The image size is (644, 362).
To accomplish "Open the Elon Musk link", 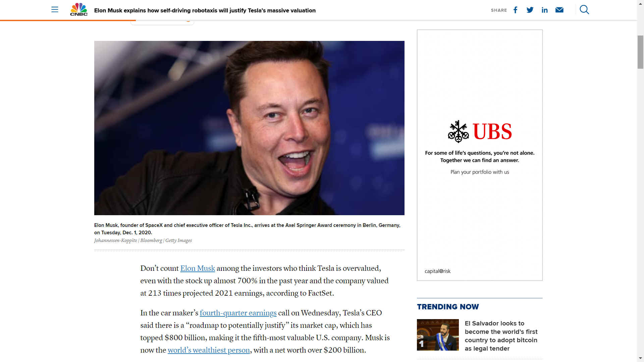I will pos(198,268).
